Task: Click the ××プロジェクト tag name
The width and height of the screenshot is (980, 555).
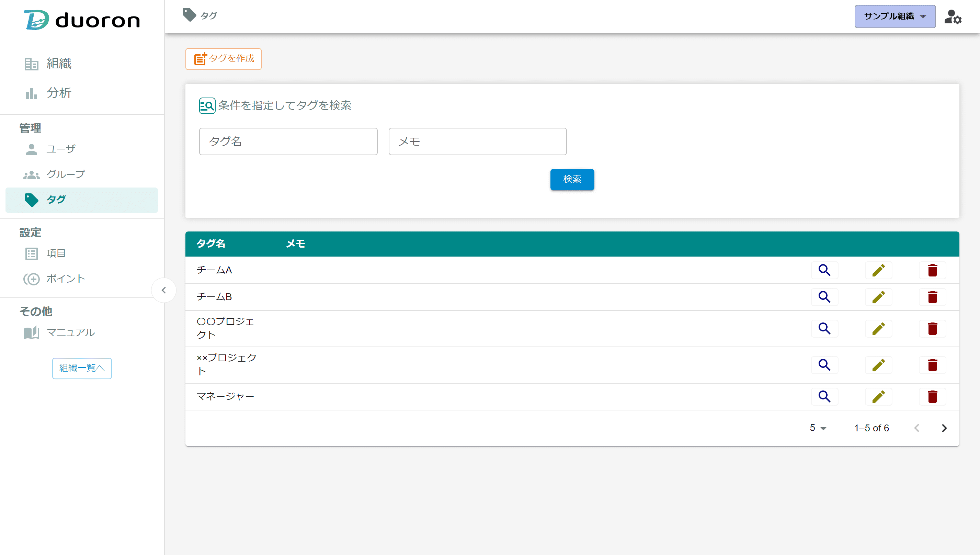Action: 227,365
